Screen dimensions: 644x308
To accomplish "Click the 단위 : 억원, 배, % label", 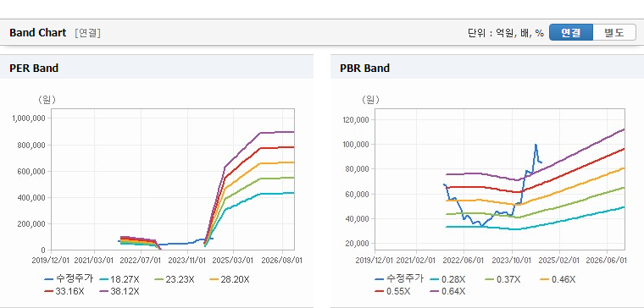I will pos(506,33).
